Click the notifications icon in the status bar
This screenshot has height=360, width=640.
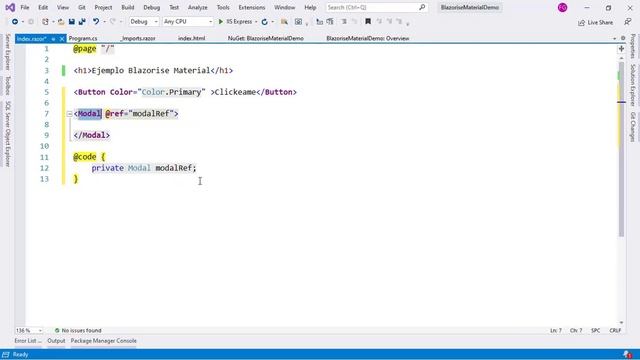tap(628, 354)
